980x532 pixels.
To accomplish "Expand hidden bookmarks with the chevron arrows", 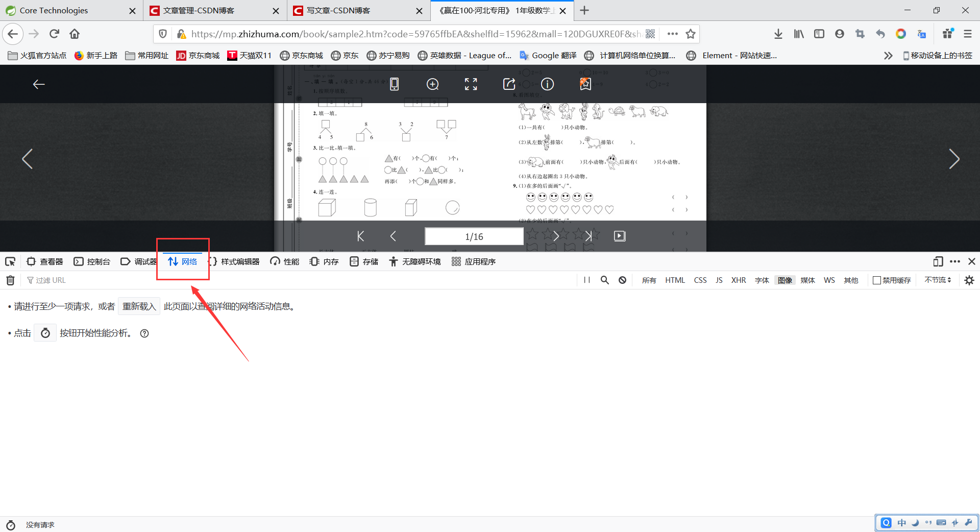I will tap(888, 55).
